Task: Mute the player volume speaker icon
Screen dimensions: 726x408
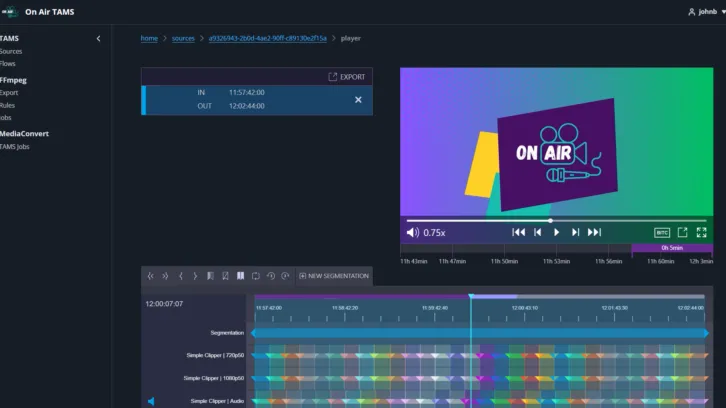Action: (412, 232)
